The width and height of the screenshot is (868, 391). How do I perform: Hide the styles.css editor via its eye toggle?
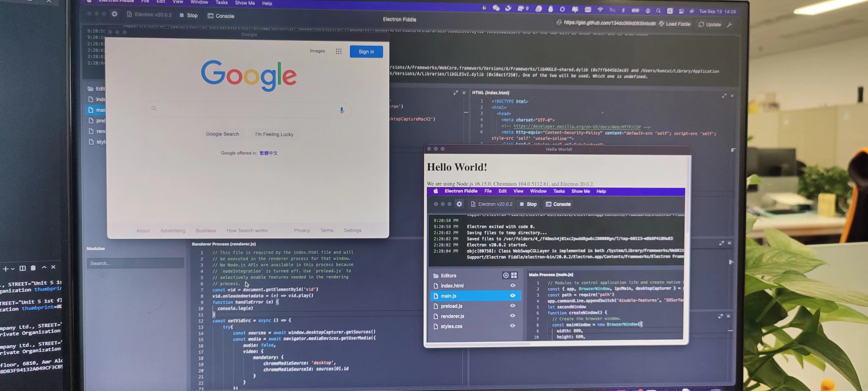(512, 326)
